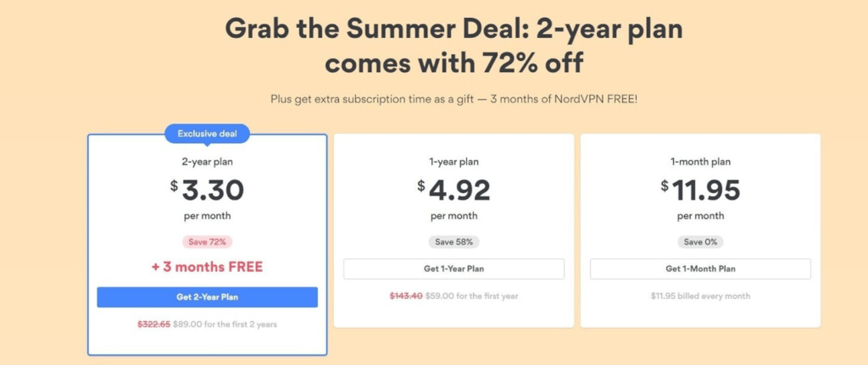This screenshot has width=868, height=365.
Task: Click the Grab the Summer Deal headline
Action: pos(454,47)
